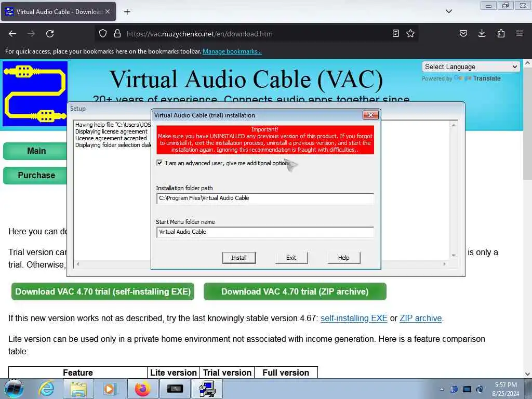This screenshot has height=399, width=532.
Task: Show the list all tabs chevron
Action: click(x=448, y=11)
